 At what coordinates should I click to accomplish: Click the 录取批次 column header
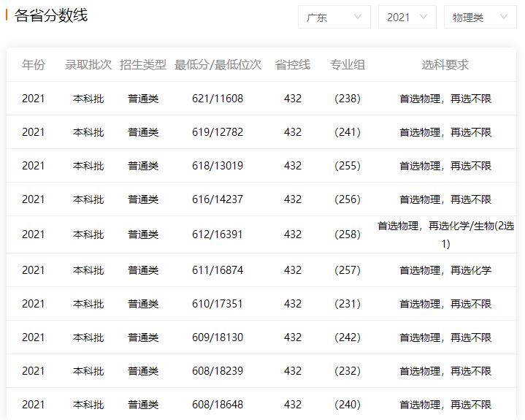pos(88,65)
